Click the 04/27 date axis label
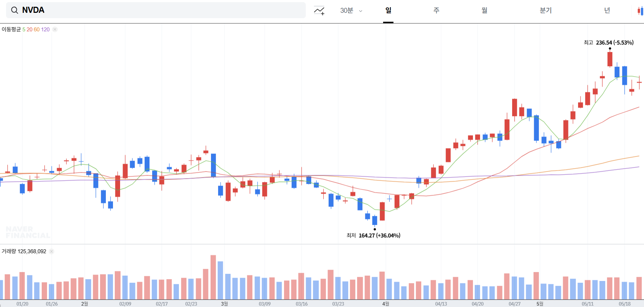This screenshot has width=644, height=307. tap(515, 304)
